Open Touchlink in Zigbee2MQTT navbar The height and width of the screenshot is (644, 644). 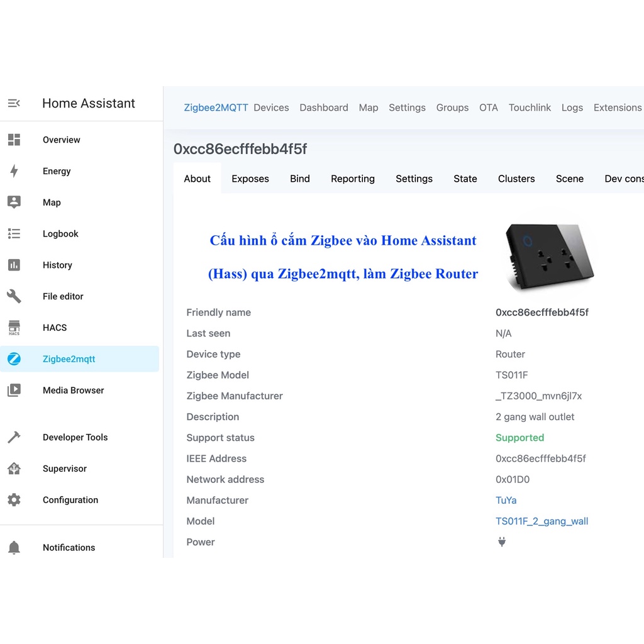(530, 108)
